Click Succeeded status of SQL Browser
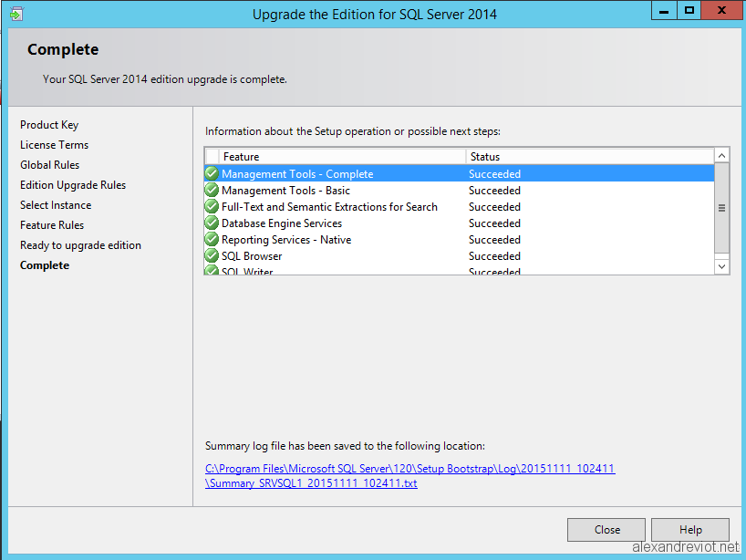The height and width of the screenshot is (560, 746). [x=495, y=256]
